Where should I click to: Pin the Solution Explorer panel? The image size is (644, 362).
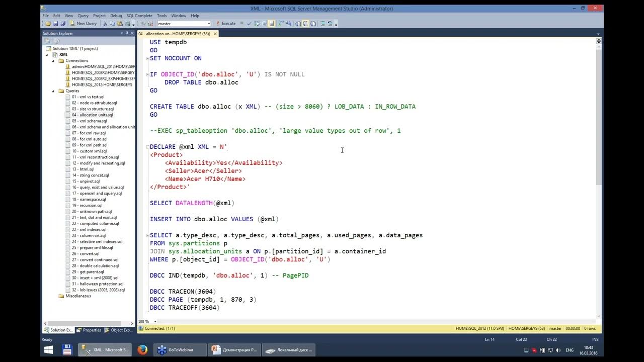[127, 33]
